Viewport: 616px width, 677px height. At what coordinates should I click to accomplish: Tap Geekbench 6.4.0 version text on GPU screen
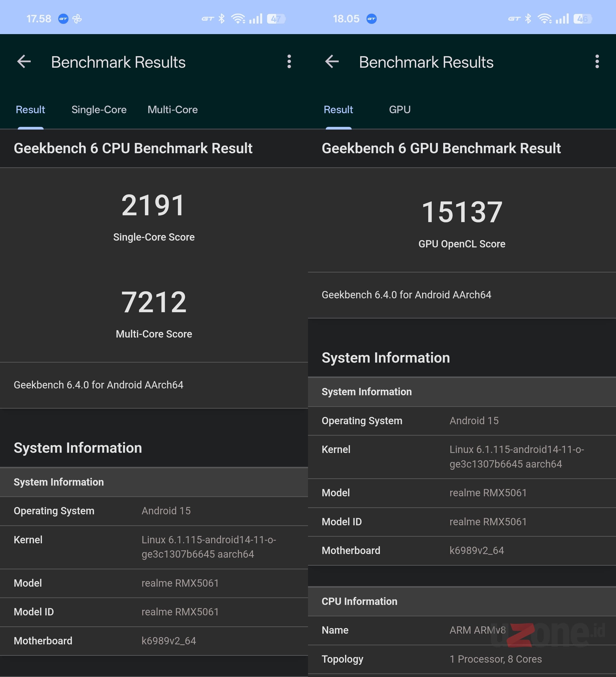406,295
